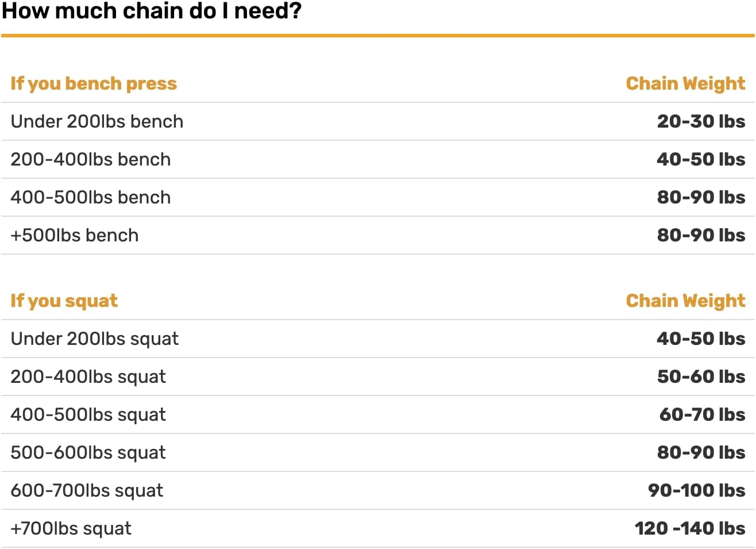This screenshot has width=756, height=549.
Task: Click Chain Weight header in squat table
Action: (x=685, y=301)
